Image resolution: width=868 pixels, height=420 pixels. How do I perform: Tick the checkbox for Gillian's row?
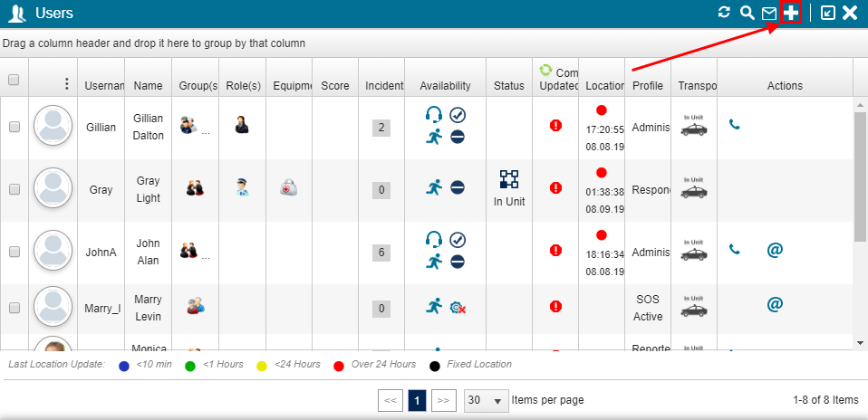coord(14,128)
